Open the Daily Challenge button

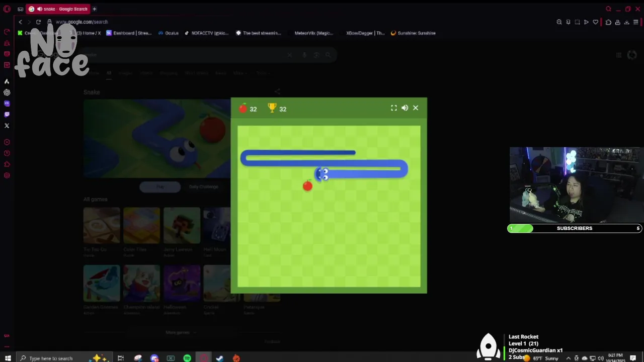[x=204, y=187]
